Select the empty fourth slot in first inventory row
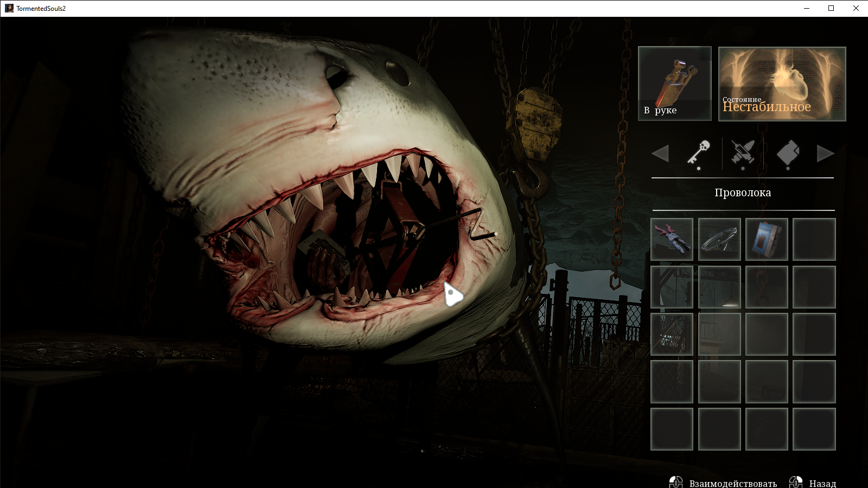Viewport: 868px width, 488px height. click(814, 239)
